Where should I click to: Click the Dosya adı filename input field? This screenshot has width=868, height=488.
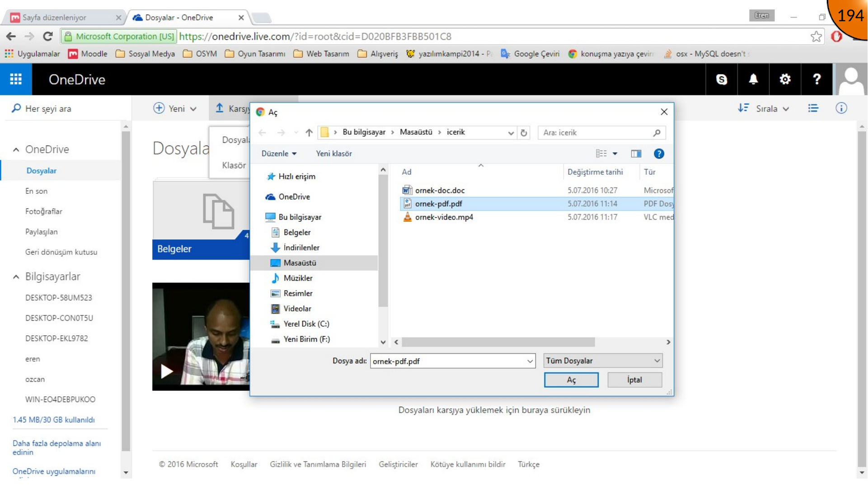(448, 361)
